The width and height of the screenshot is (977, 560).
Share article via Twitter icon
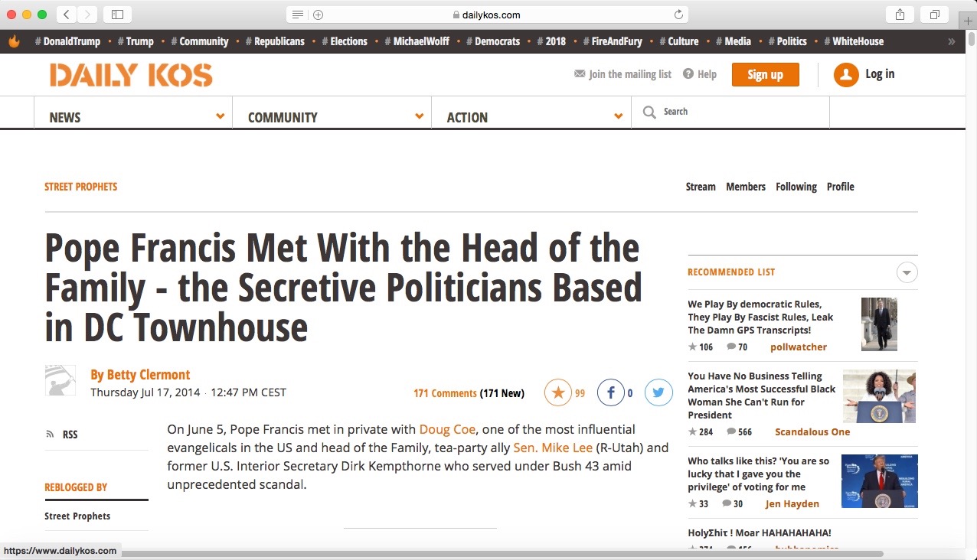[x=658, y=393]
